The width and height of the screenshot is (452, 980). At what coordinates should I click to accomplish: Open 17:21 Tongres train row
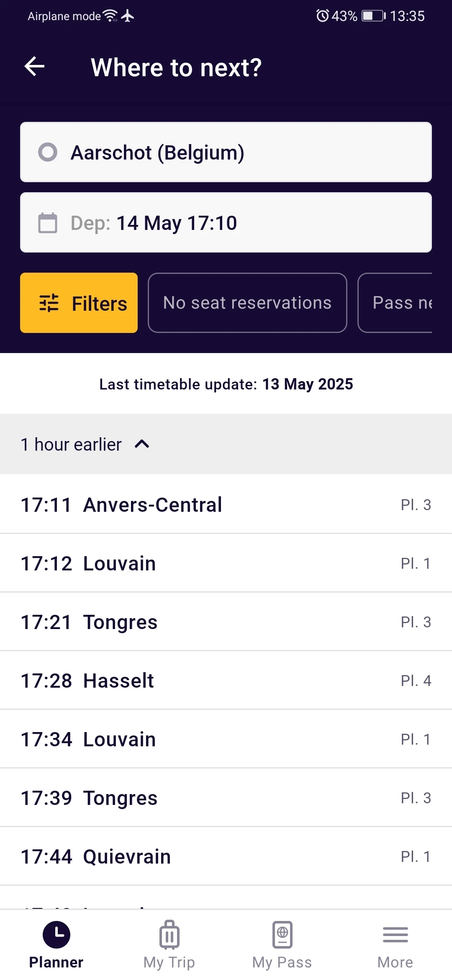pos(226,622)
